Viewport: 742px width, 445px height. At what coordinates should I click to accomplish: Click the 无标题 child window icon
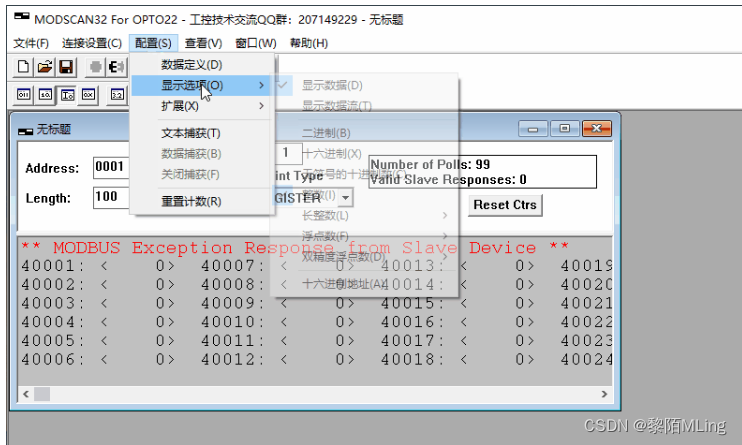tap(26, 131)
